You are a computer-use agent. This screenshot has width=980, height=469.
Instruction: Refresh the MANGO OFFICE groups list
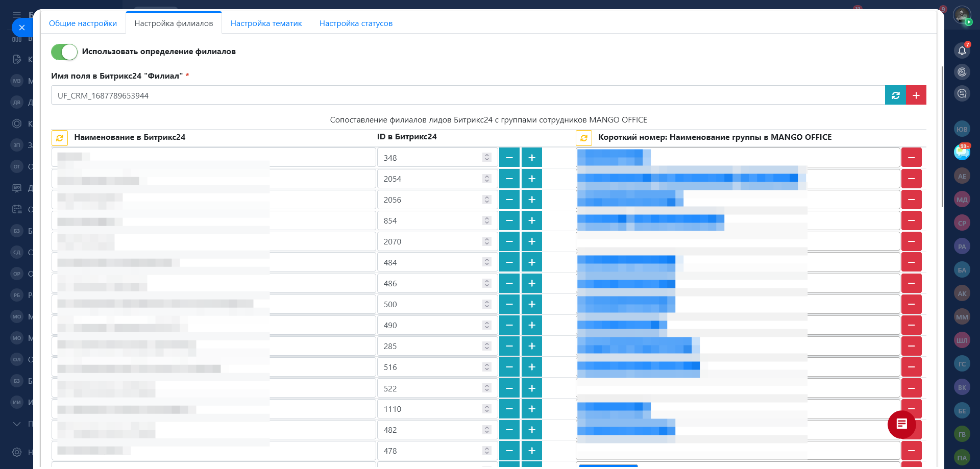[584, 138]
